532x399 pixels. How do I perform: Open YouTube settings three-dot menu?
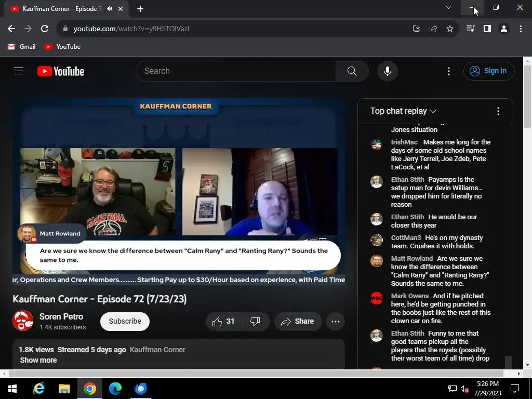click(449, 71)
